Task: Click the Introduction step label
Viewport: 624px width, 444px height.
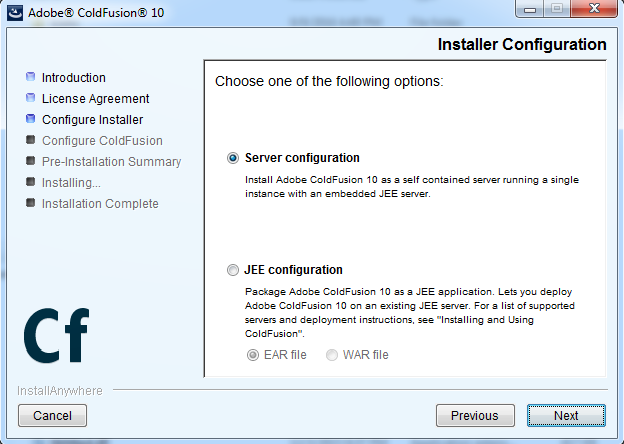Action: click(x=73, y=77)
